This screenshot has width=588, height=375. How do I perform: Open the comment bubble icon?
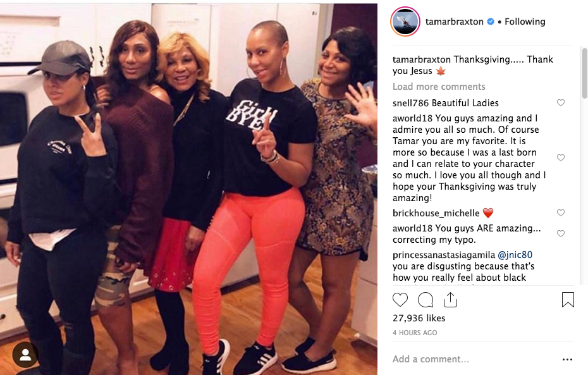pyautogui.click(x=426, y=300)
